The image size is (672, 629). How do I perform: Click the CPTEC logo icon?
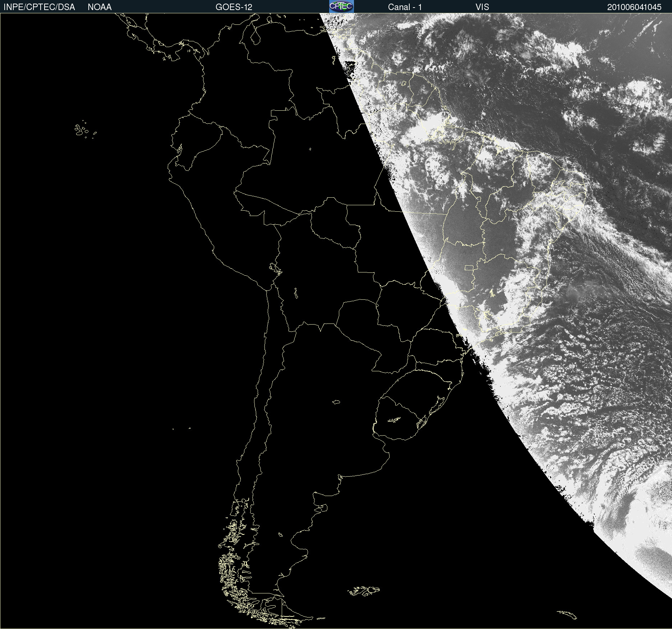(341, 6)
